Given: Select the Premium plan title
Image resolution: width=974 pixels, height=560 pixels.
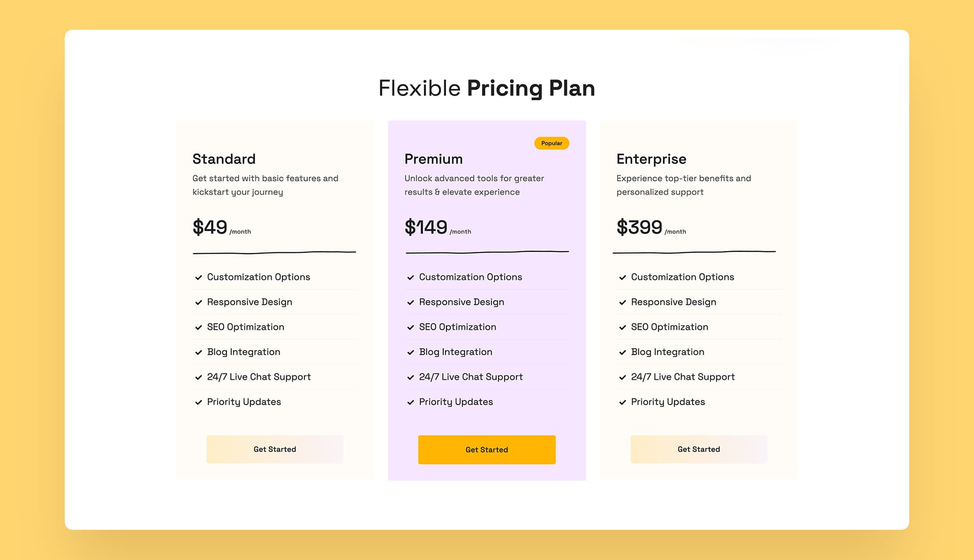Looking at the screenshot, I should pyautogui.click(x=433, y=159).
